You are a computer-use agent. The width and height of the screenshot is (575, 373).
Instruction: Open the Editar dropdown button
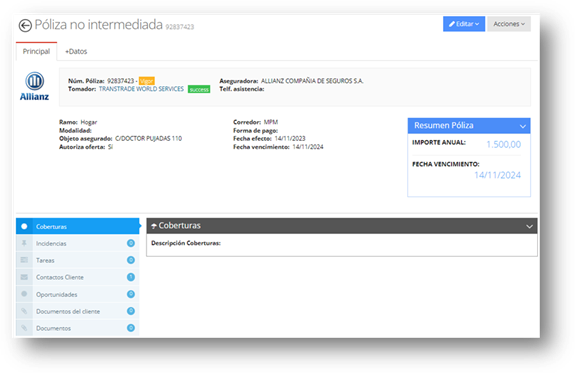(464, 24)
